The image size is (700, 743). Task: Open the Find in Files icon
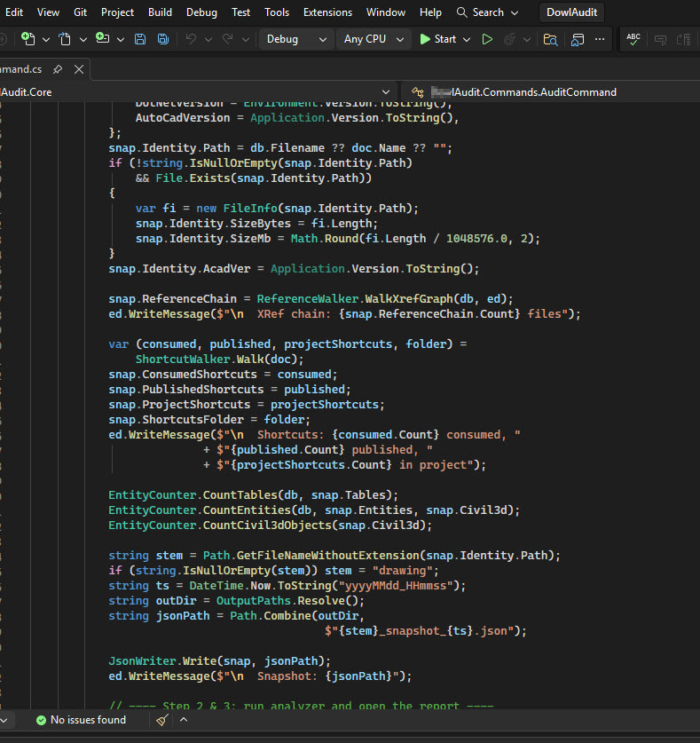550,39
